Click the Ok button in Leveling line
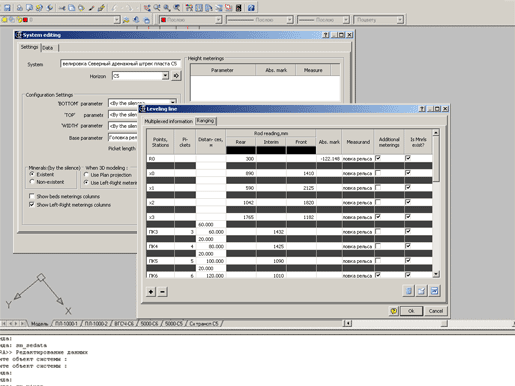 [411, 311]
